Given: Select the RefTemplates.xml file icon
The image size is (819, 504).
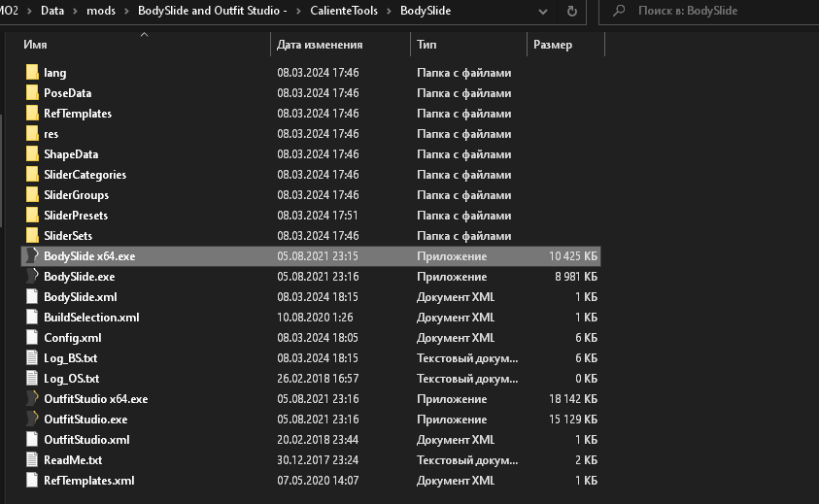Looking at the screenshot, I should (x=32, y=480).
